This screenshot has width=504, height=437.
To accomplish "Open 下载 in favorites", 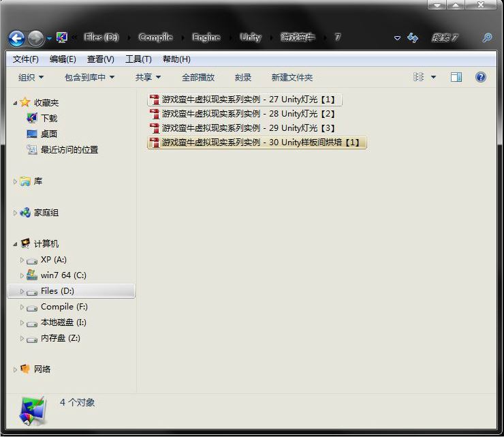I will [49, 119].
